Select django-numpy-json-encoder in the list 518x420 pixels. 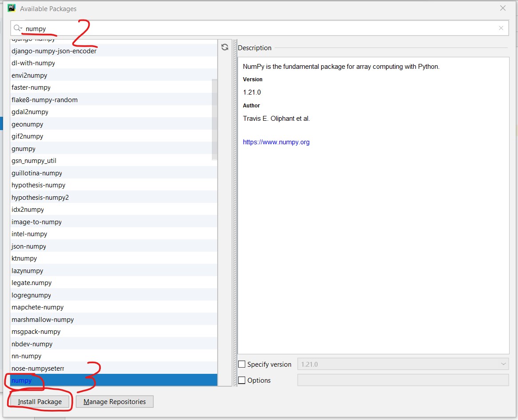pyautogui.click(x=114, y=51)
